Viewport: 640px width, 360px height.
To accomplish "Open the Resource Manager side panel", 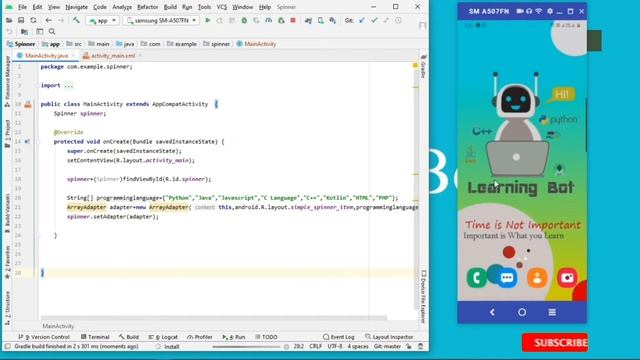I will (7, 81).
